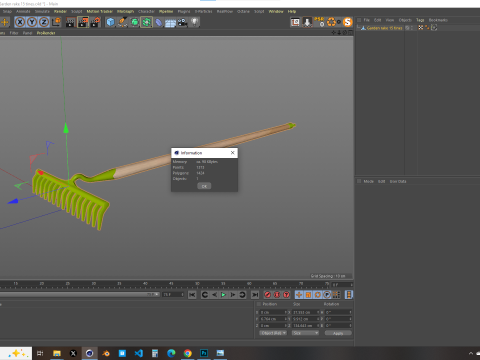Toggle the X-axis lock
The image size is (480, 360).
point(20,22)
